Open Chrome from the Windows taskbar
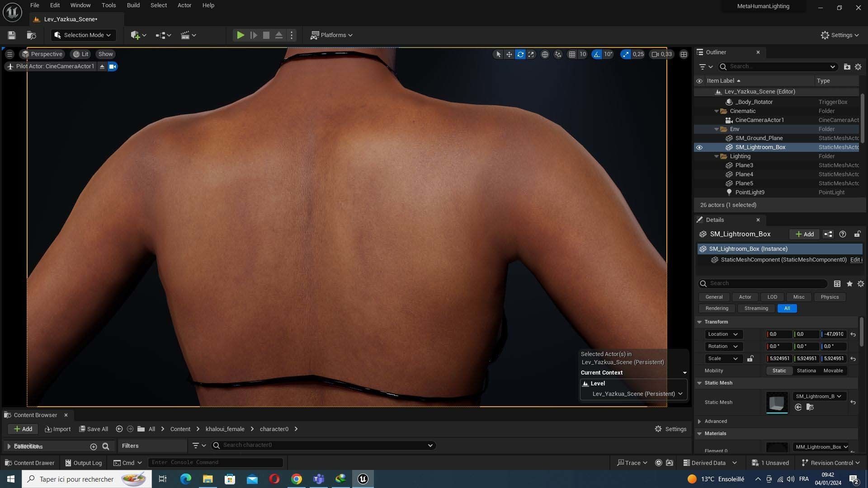 (296, 479)
